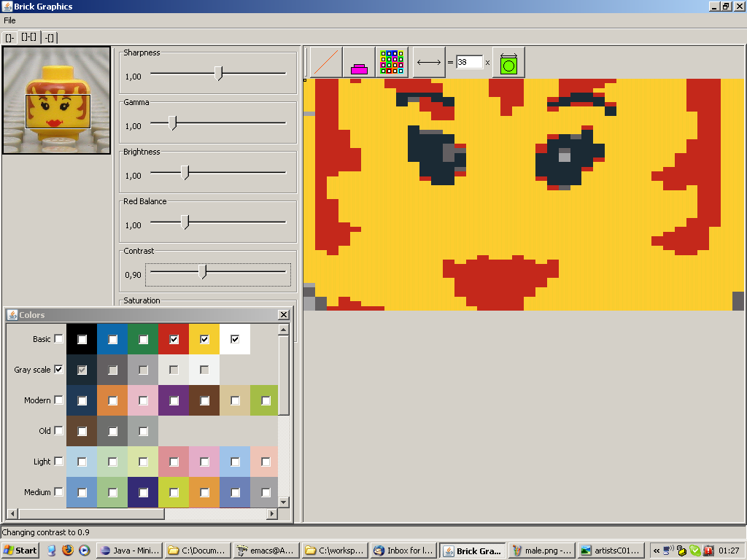Image resolution: width=747 pixels, height=560 pixels.
Task: Click the Brightness slider handle
Action: [185, 172]
